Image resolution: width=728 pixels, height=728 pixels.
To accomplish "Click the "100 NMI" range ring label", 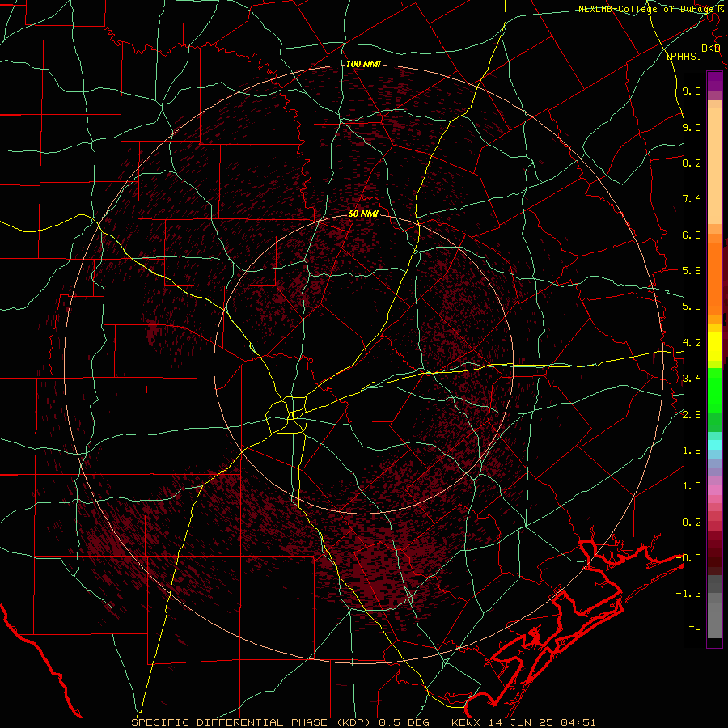I will [363, 64].
